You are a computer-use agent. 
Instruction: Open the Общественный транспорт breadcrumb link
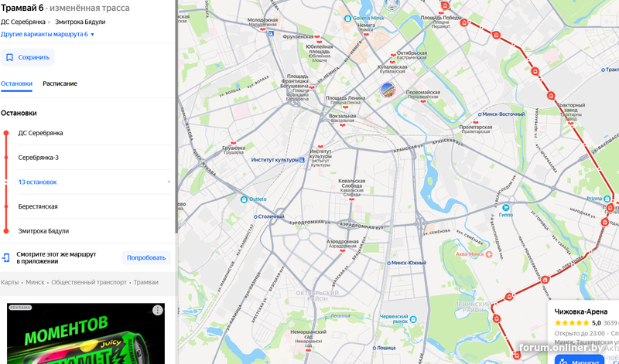(89, 282)
